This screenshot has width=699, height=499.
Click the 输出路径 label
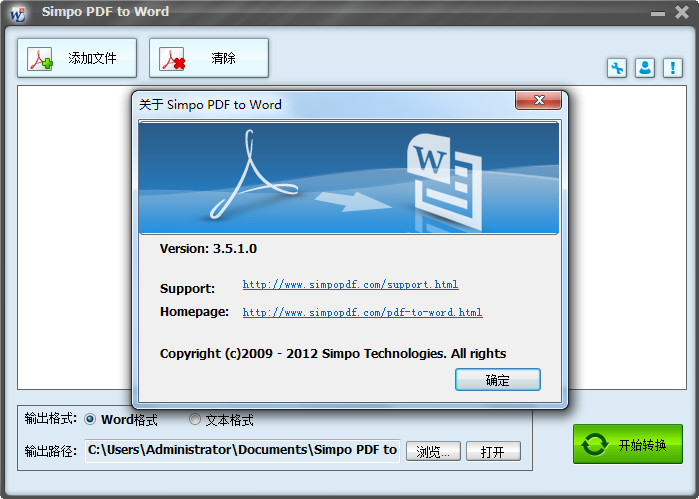tap(50, 451)
